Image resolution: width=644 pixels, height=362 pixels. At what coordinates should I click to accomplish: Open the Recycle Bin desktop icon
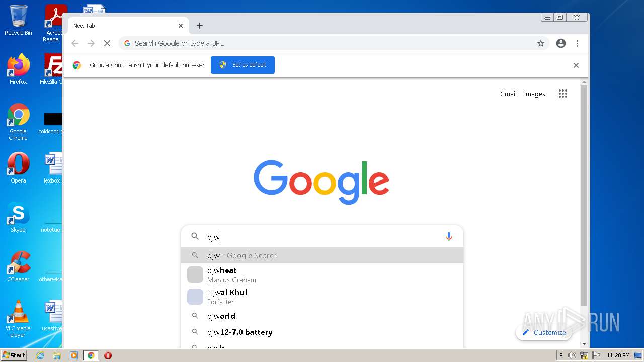(18, 20)
